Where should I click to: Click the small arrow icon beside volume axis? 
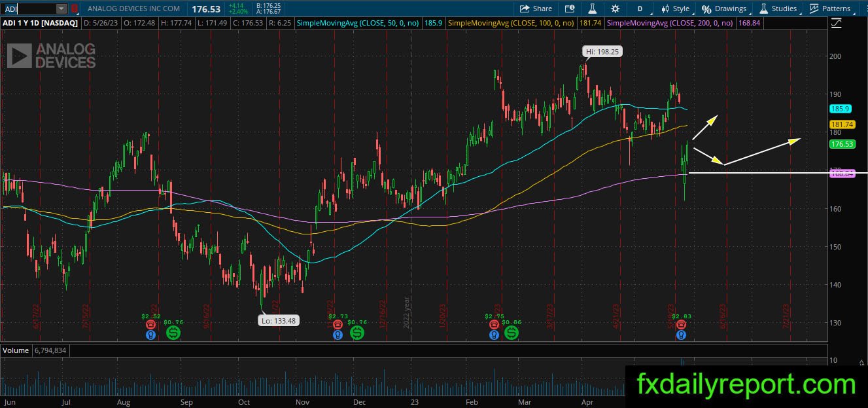point(861,362)
